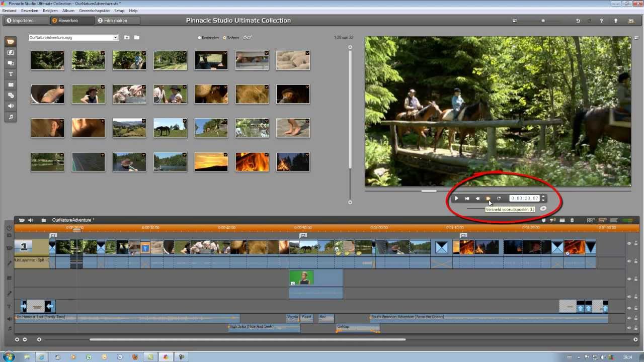Click the speaker icon on timeline toolbar
644x362 pixels.
(x=31, y=220)
